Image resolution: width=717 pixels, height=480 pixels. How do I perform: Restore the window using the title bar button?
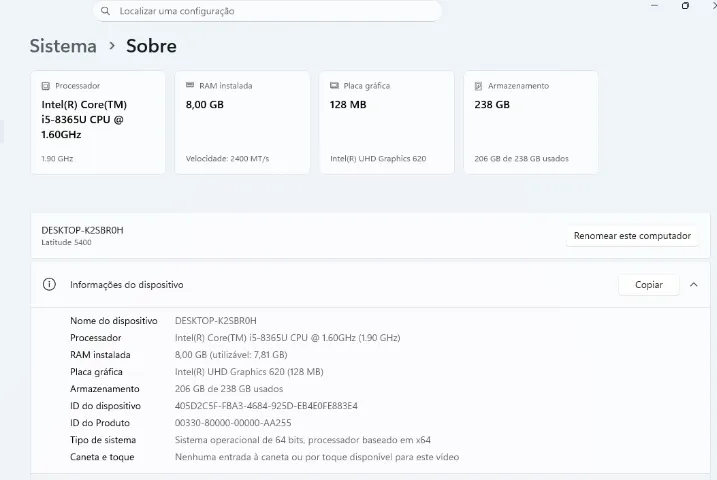pos(685,5)
